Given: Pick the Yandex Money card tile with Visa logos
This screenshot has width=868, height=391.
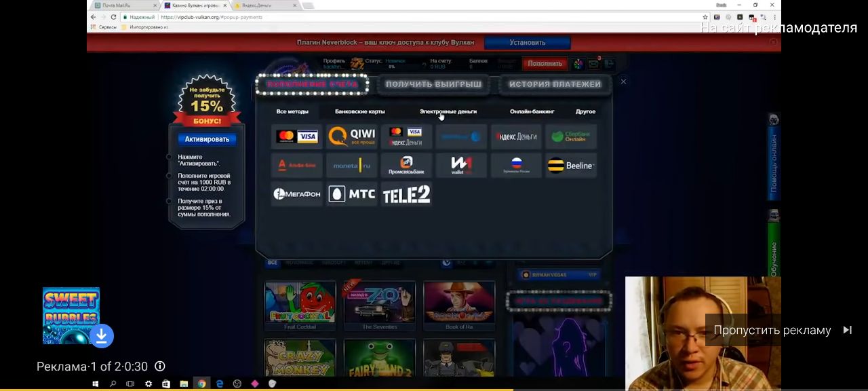Looking at the screenshot, I should [406, 136].
